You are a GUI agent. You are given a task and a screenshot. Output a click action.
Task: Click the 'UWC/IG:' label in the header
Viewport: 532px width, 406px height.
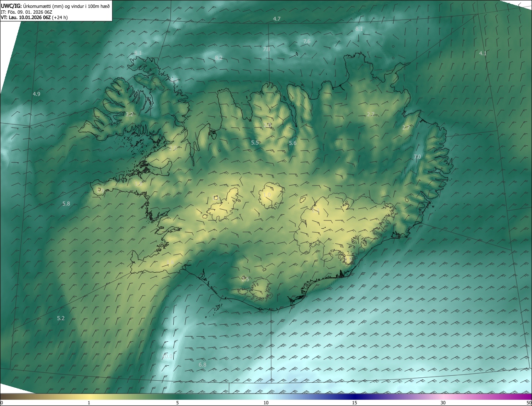(11, 5)
